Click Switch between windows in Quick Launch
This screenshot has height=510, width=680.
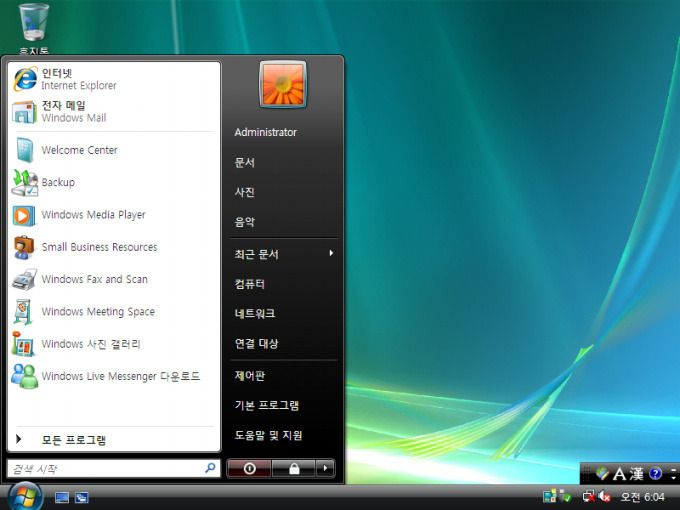tap(82, 497)
